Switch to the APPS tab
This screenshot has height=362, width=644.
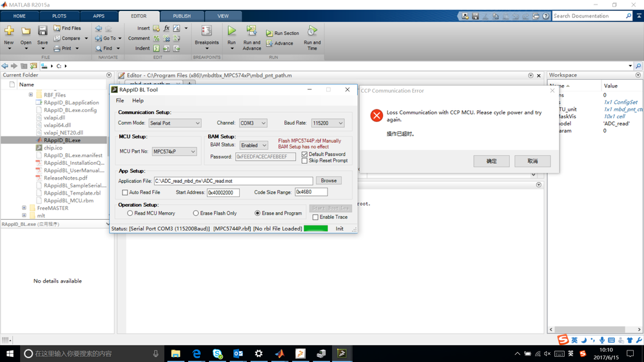coord(99,16)
